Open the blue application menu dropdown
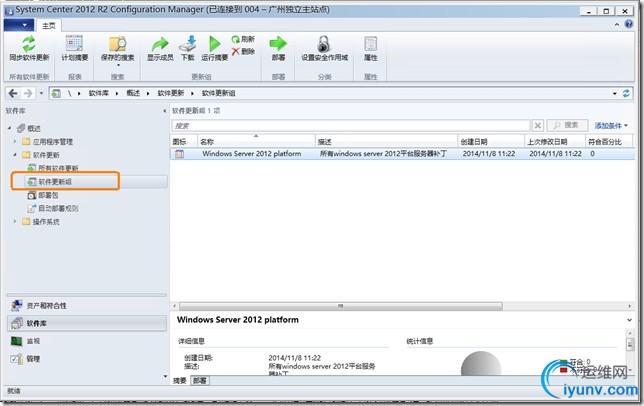Image resolution: width=644 pixels, height=406 pixels. point(19,25)
